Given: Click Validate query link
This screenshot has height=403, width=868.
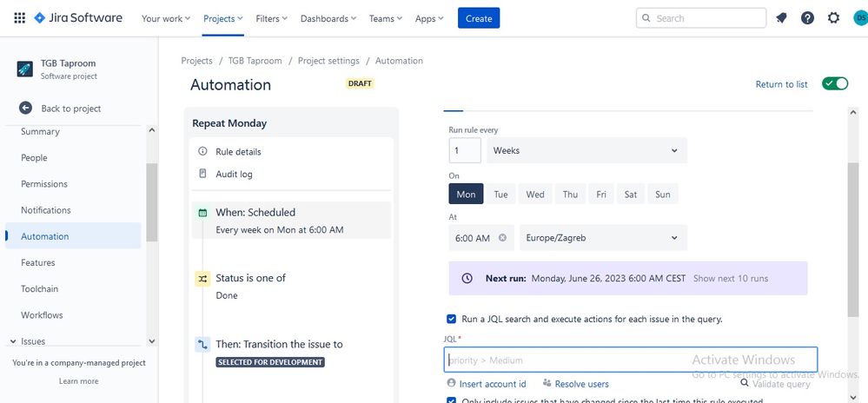Looking at the screenshot, I should (x=781, y=384).
